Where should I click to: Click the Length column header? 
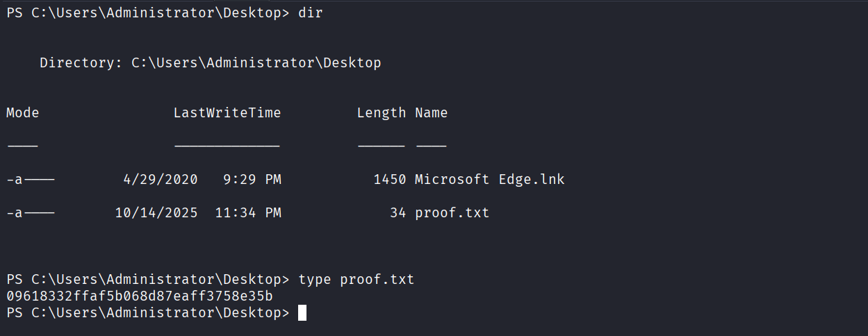(381, 112)
